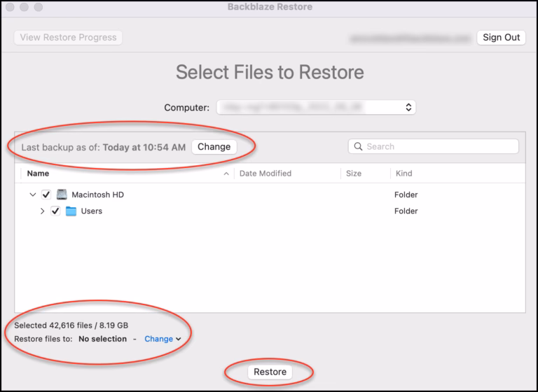Open the Computer selection dropdown
Image resolution: width=538 pixels, height=392 pixels.
pyautogui.click(x=316, y=107)
